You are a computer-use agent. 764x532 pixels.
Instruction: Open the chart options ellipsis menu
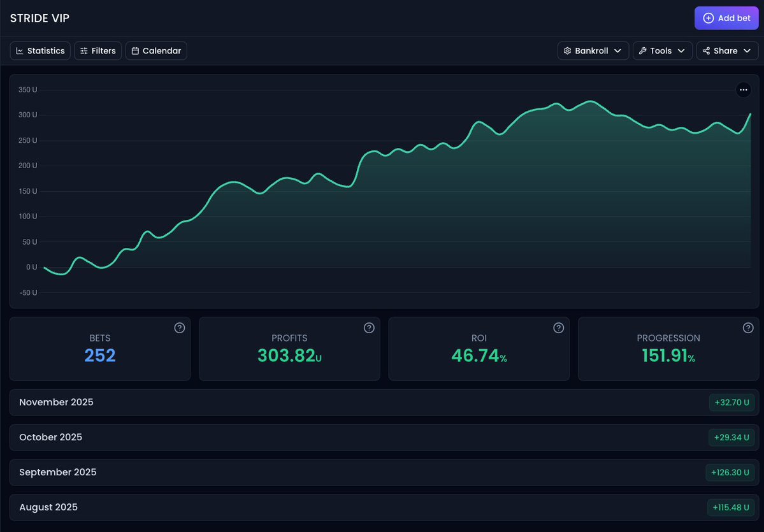[x=744, y=90]
